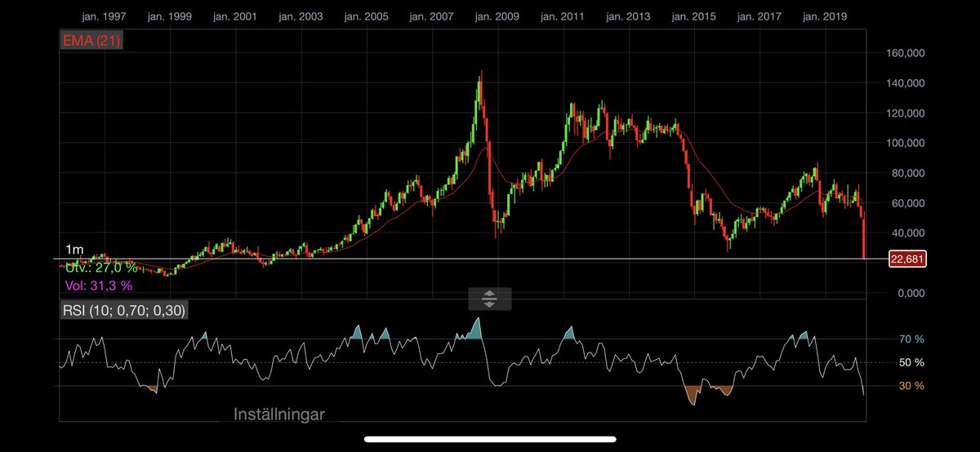This screenshot has width=980, height=452.
Task: Click the jan. 2005 date label
Action: tap(365, 16)
